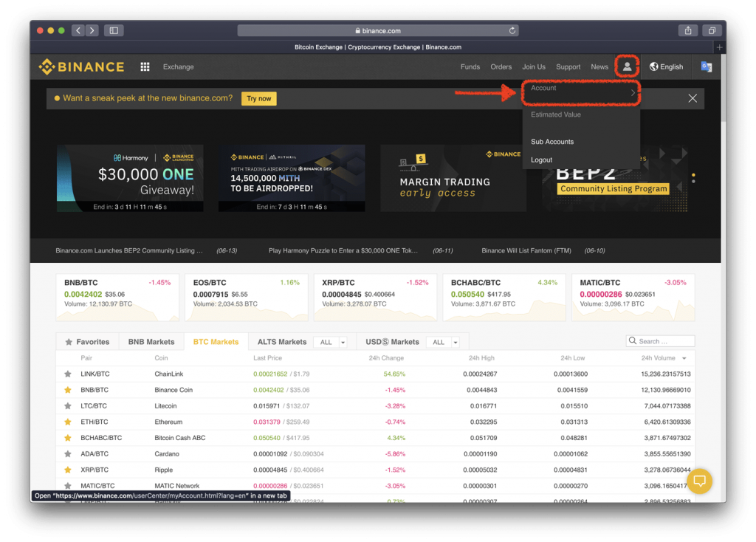Viewport: 756px width, 542px height.
Task: Open BEP2 Community Listing announcement
Action: click(129, 251)
